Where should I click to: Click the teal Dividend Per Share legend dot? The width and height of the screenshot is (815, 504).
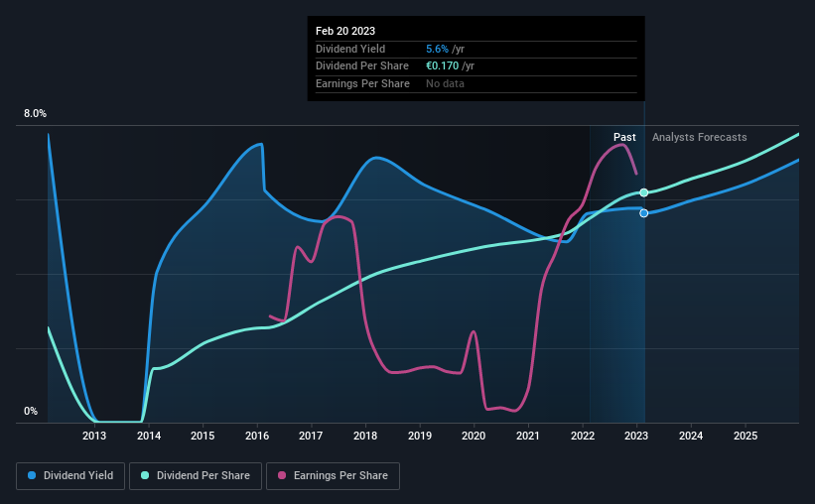click(145, 475)
